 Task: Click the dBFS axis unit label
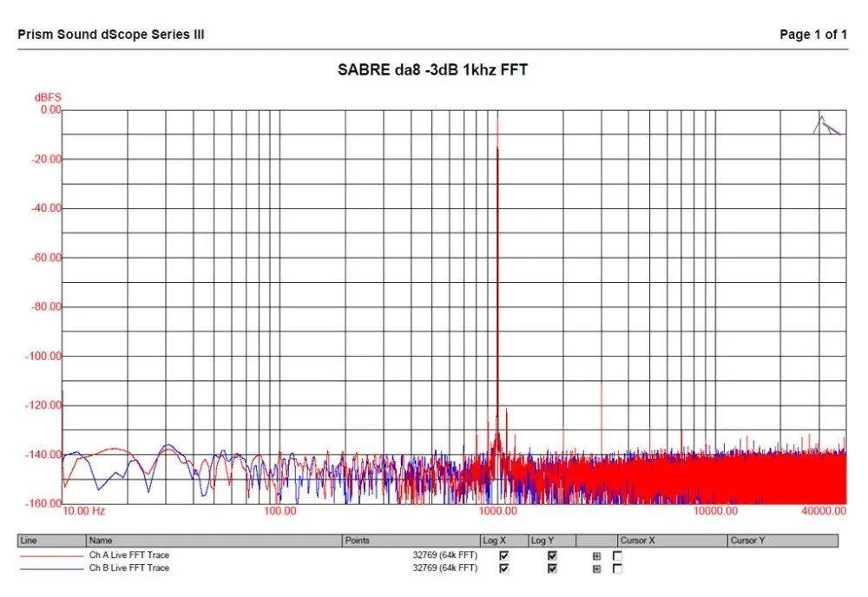click(x=48, y=97)
